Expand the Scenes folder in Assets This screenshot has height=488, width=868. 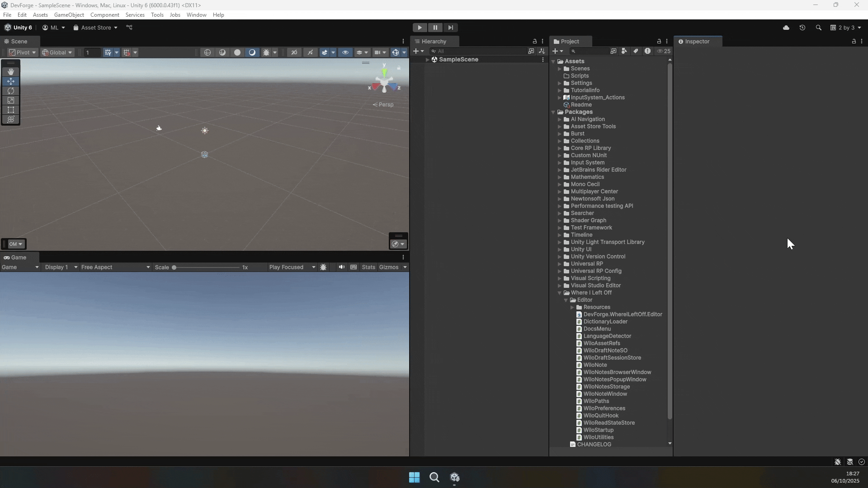click(560, 69)
